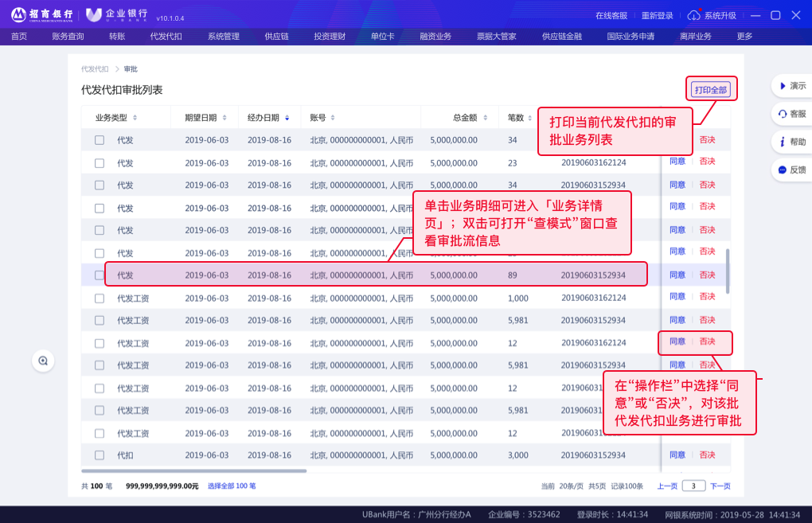The image size is (812, 523).
Task: Click the 23-笔 row's 20190603162124 number
Action: (x=593, y=162)
